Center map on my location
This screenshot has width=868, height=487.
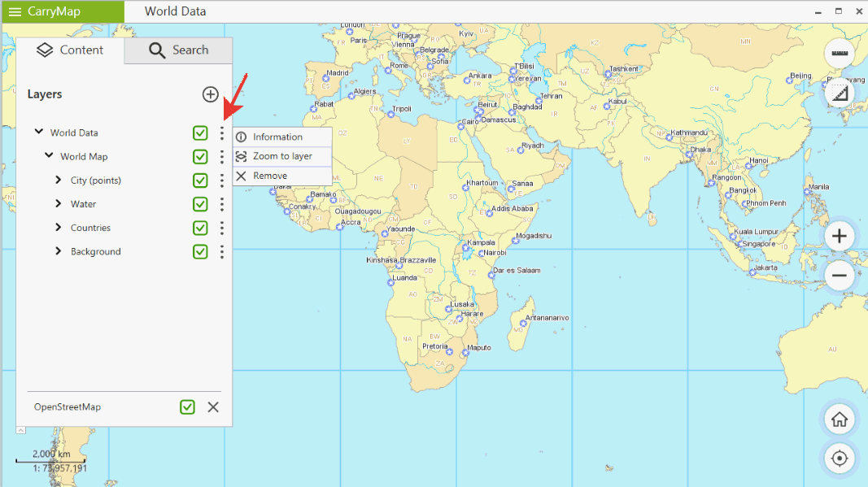[x=840, y=459]
